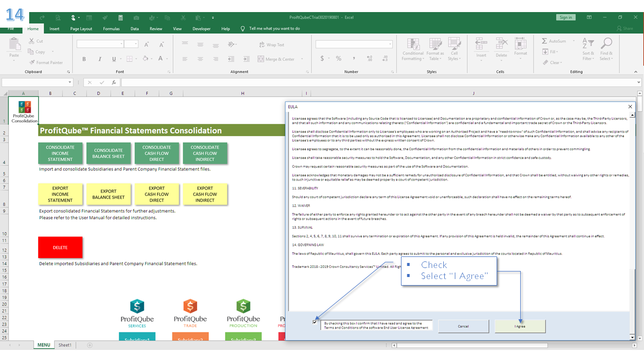Click Export Cash Flow Direct button
The width and height of the screenshot is (644, 362).
[x=157, y=194]
